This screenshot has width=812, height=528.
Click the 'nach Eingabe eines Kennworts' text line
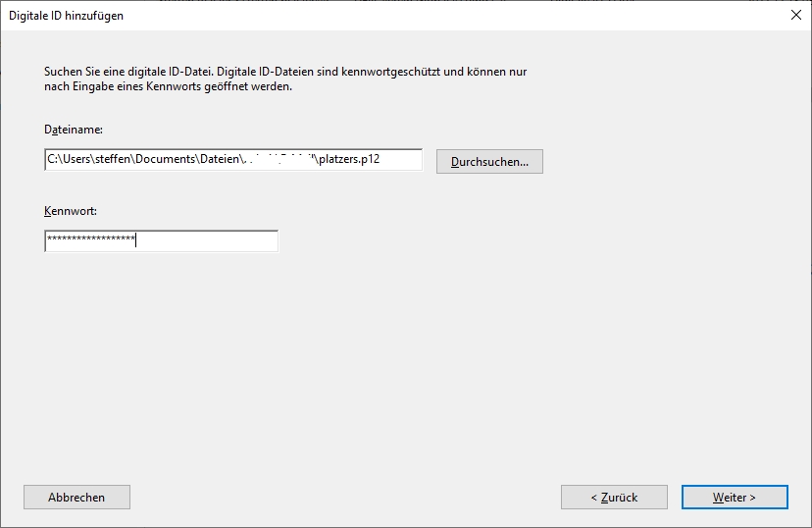[169, 86]
